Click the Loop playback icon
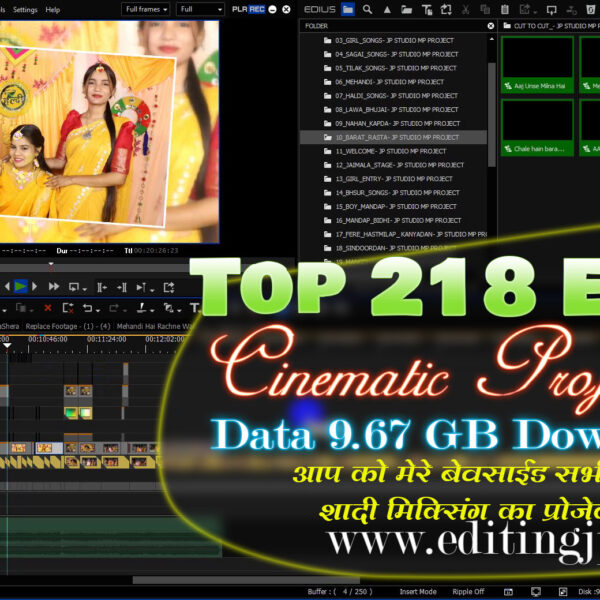Screen dimensions: 600x600 tap(73, 287)
